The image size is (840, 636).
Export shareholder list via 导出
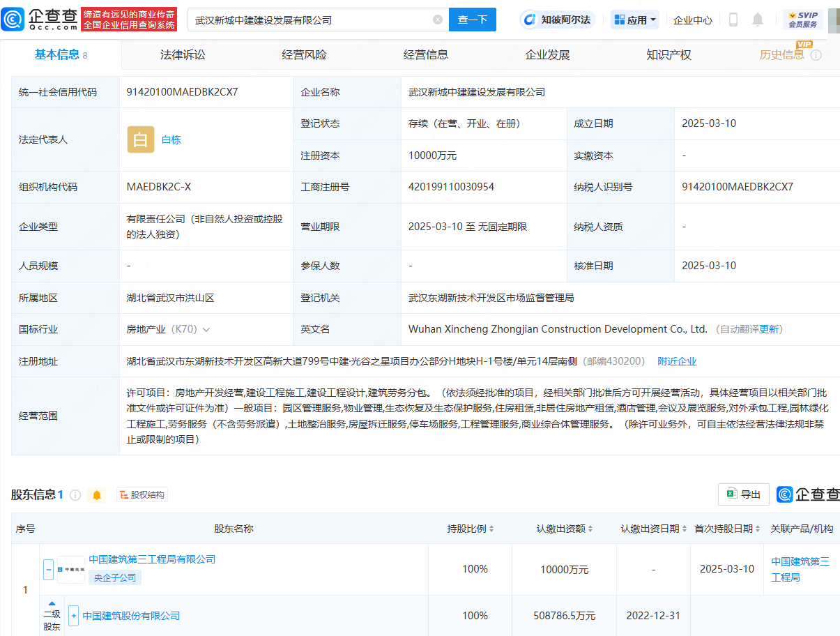[x=744, y=494]
